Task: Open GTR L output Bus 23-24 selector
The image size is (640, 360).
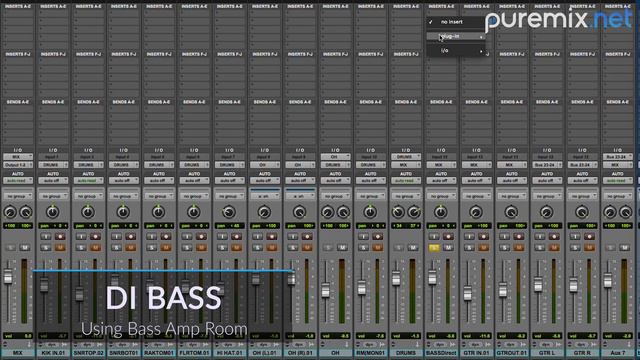Action: 547,165
